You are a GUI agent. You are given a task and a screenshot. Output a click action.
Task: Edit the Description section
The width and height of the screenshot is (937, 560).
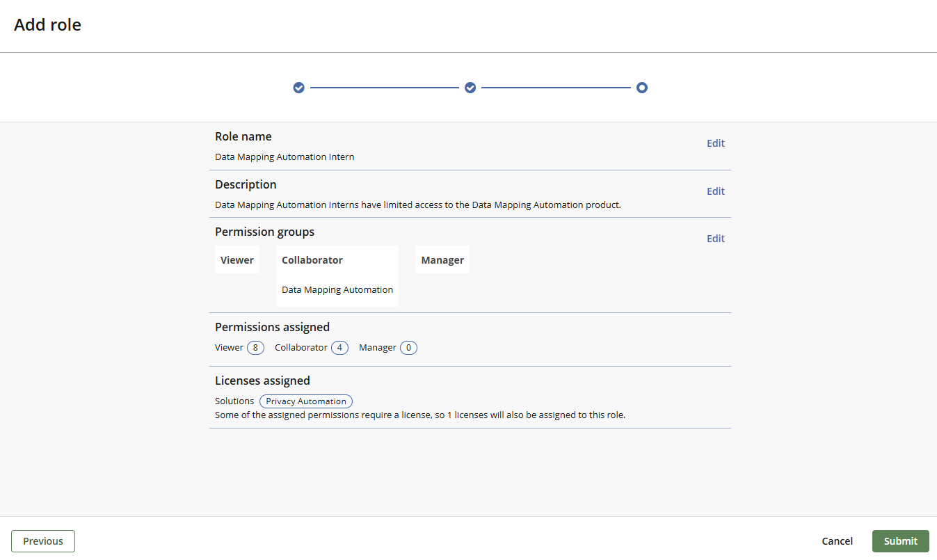pos(715,191)
